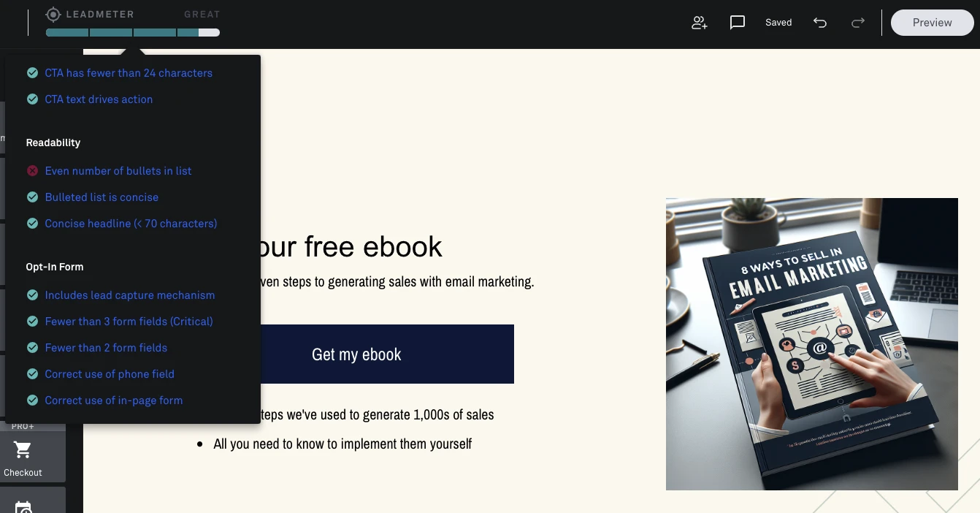
Task: Open the comments speech bubble icon
Action: (738, 23)
